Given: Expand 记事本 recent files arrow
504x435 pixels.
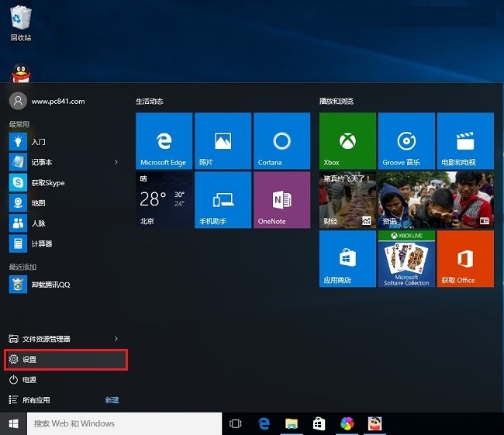Looking at the screenshot, I should click(116, 162).
